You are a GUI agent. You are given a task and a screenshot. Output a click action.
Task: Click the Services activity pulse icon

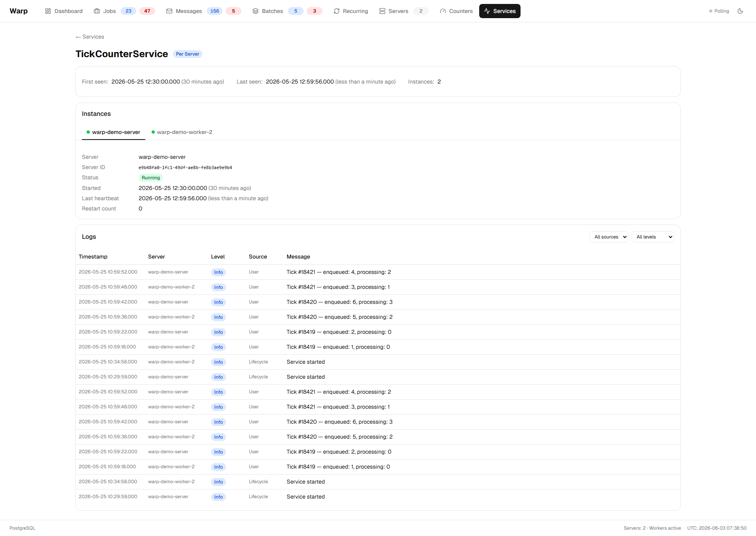(x=487, y=11)
